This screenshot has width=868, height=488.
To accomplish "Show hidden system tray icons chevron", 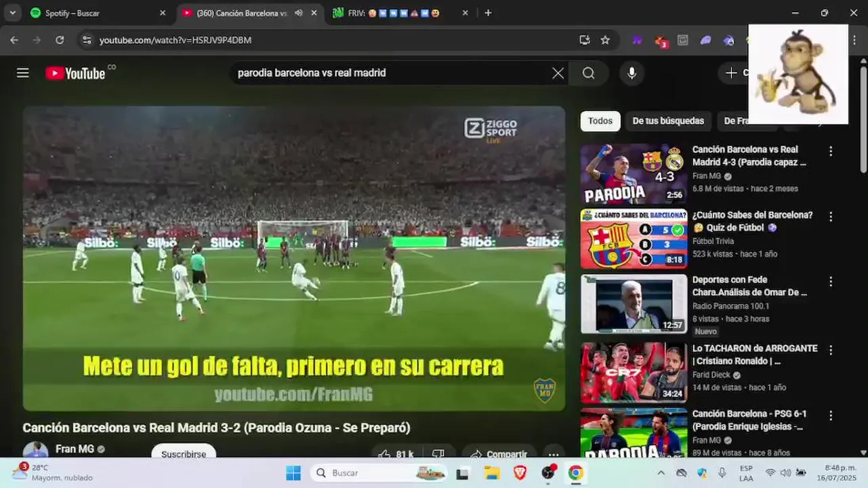I will (661, 473).
